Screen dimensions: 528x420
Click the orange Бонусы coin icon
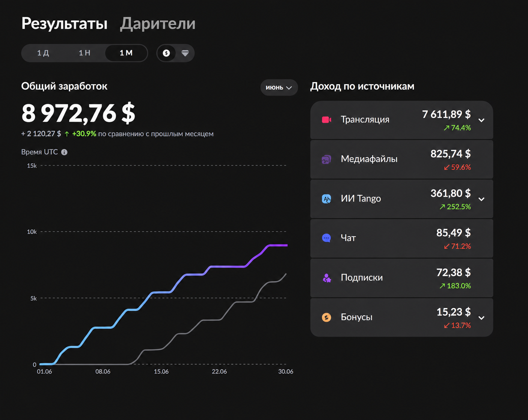tap(326, 318)
